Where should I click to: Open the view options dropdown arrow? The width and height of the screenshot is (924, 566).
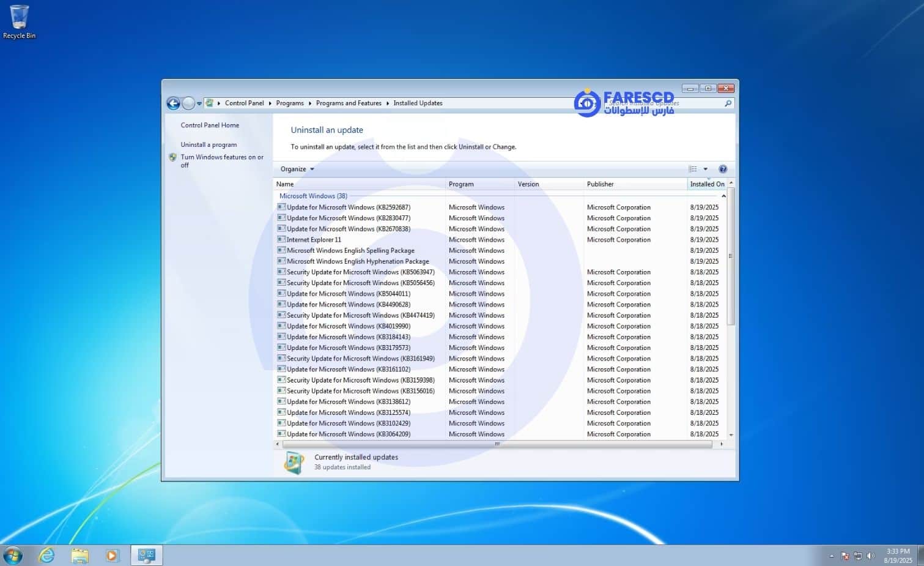click(705, 169)
